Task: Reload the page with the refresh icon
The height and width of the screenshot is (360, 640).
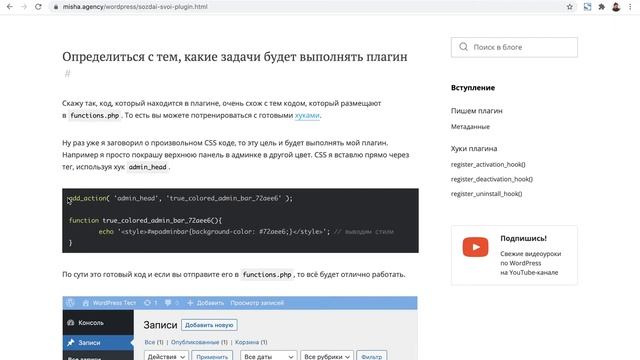Action: (38, 7)
